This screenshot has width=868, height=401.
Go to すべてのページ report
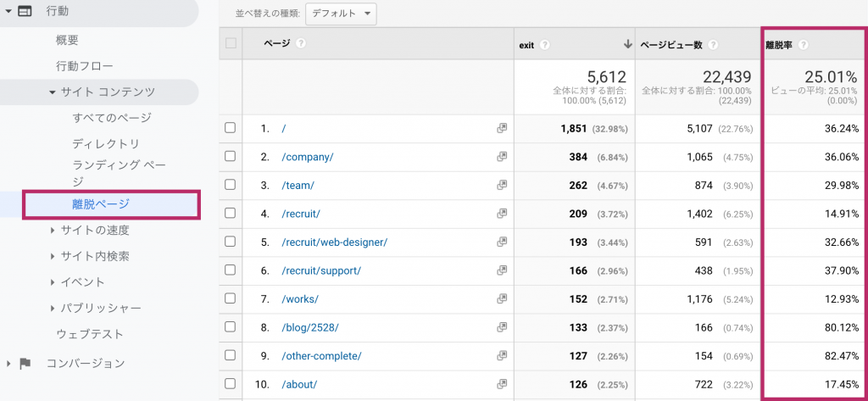(112, 118)
